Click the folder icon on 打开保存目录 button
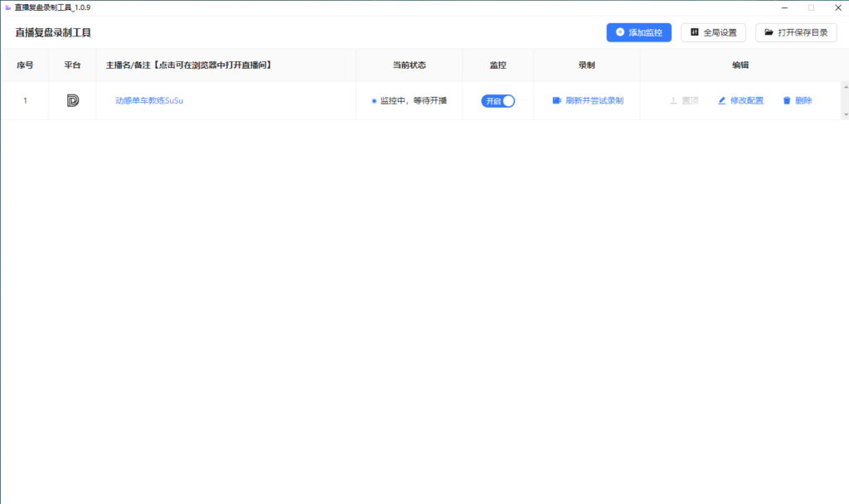The height and width of the screenshot is (504, 849). click(x=768, y=32)
